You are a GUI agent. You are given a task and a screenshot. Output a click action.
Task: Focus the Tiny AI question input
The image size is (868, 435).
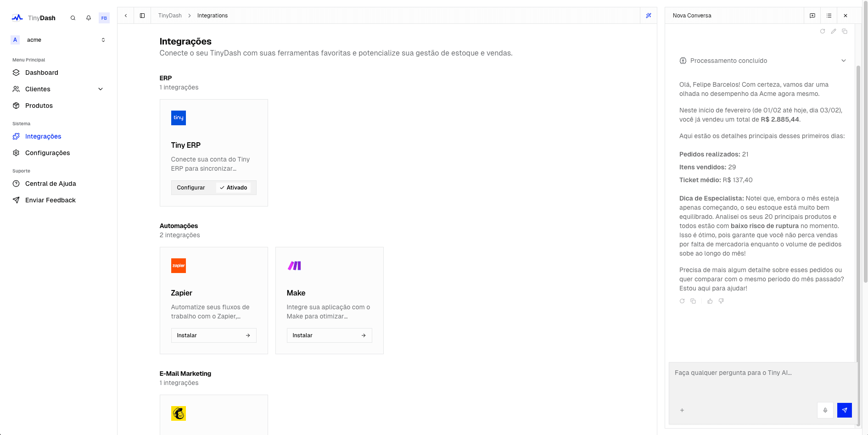(x=762, y=380)
